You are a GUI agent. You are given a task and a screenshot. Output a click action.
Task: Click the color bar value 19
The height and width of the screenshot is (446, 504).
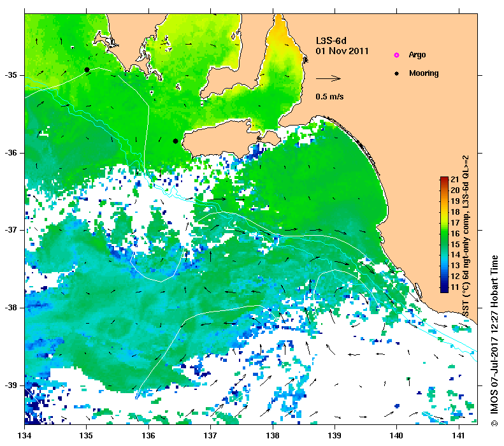455,201
